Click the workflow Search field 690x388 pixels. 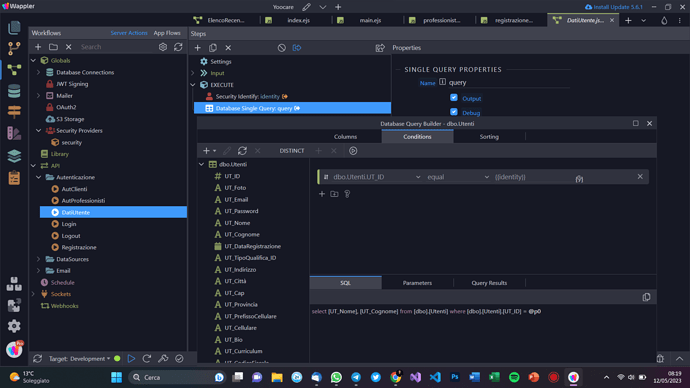pos(117,47)
